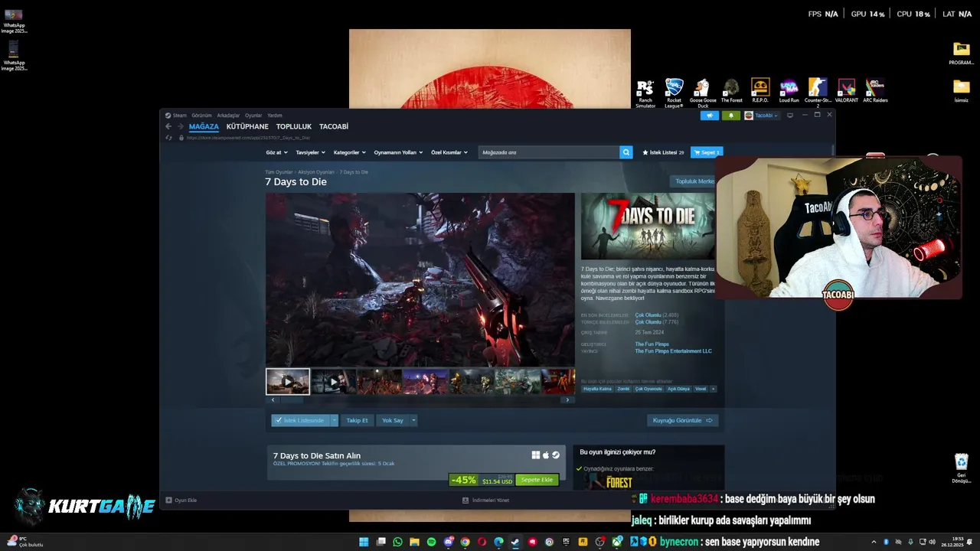Select the second video thumbnail
980x551 pixels.
pos(333,381)
